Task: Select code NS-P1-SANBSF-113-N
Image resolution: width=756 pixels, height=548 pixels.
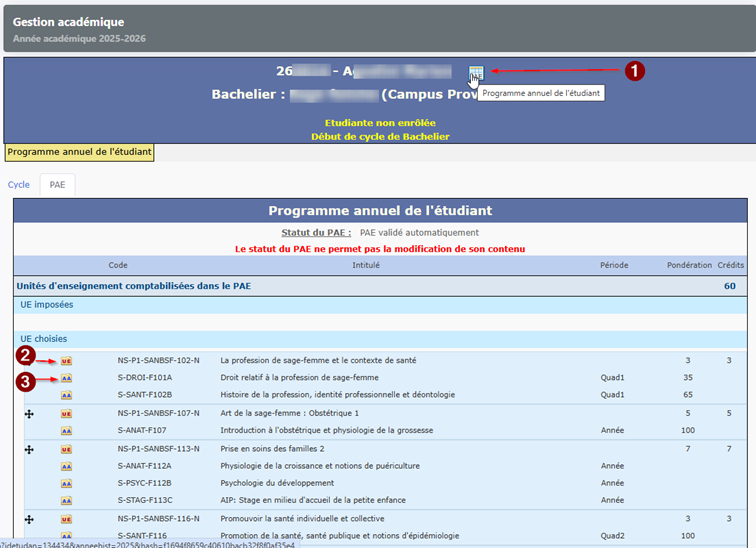Action: [159, 448]
